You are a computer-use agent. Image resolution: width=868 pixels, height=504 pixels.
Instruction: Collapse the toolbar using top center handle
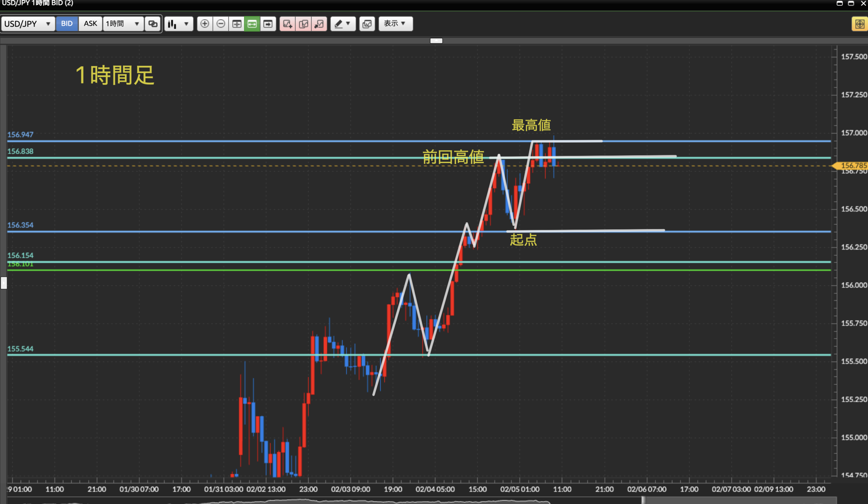click(436, 41)
